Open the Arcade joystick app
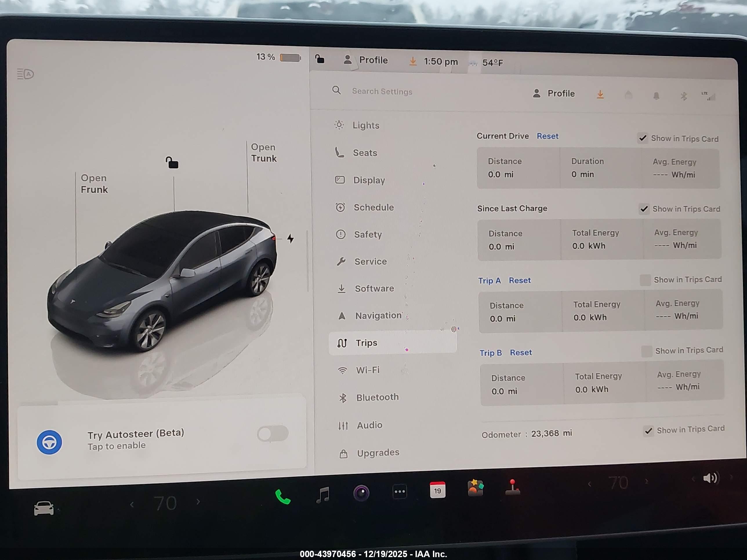 click(x=513, y=487)
